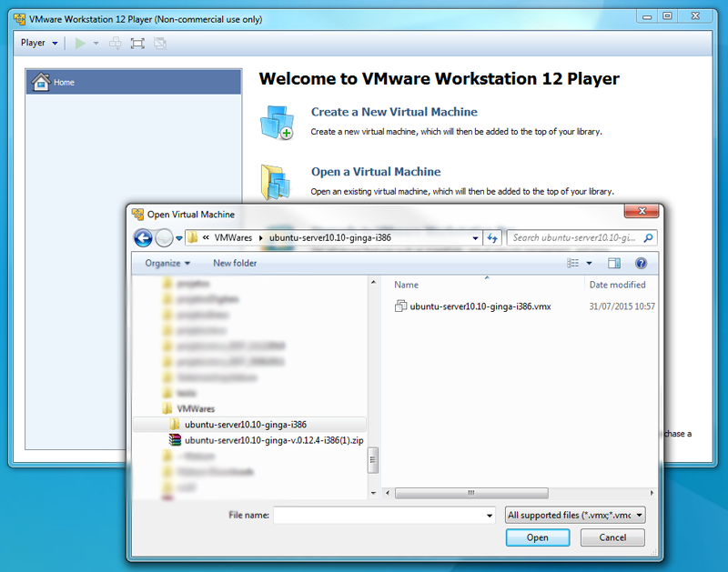Click the Open button
Image resolution: width=728 pixels, height=572 pixels.
(538, 537)
